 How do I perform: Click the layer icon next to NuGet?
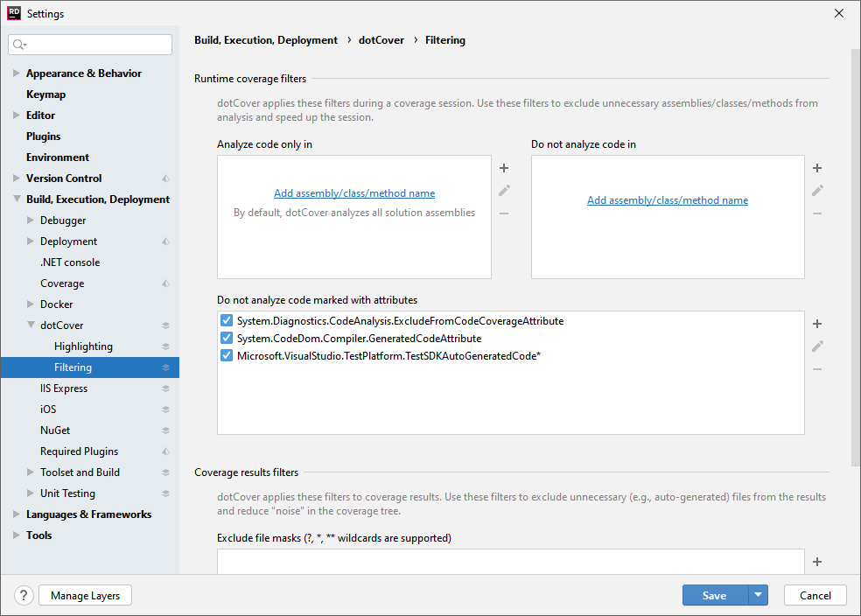tap(165, 430)
